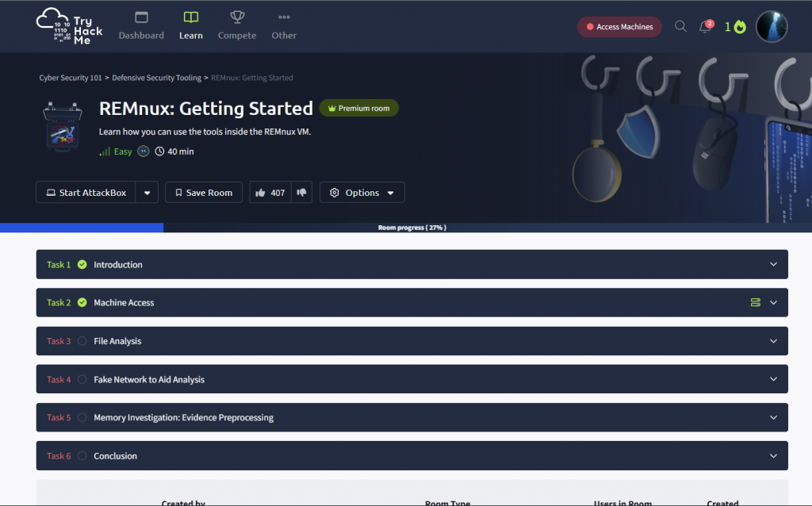Open the Start AttackBox dropdown arrow

147,193
